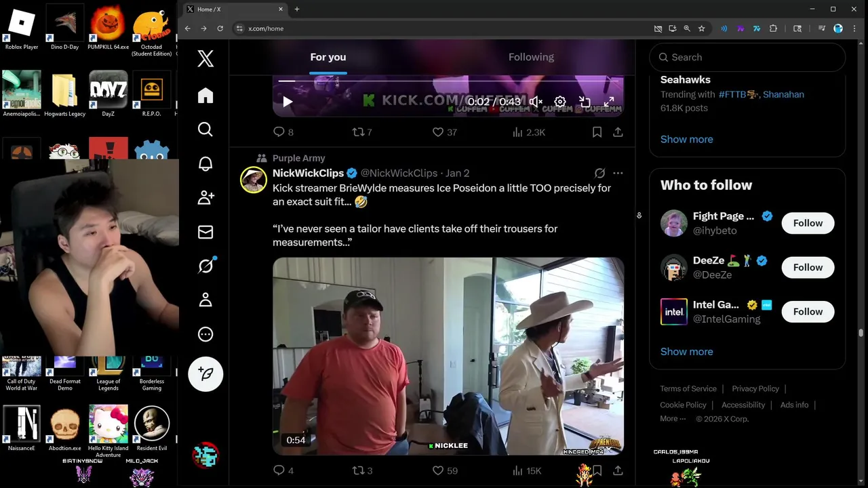Follow DeeZe account
Viewport: 868px width, 488px height.
point(808,267)
